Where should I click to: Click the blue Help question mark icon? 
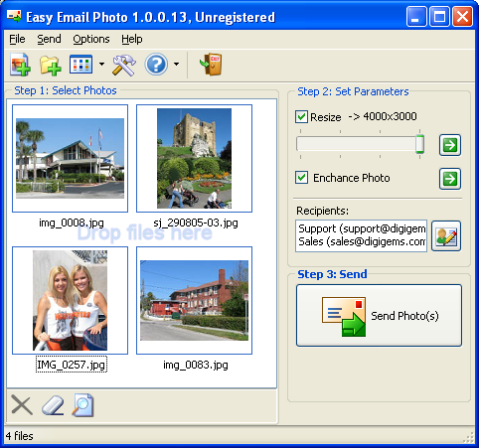coord(156,65)
